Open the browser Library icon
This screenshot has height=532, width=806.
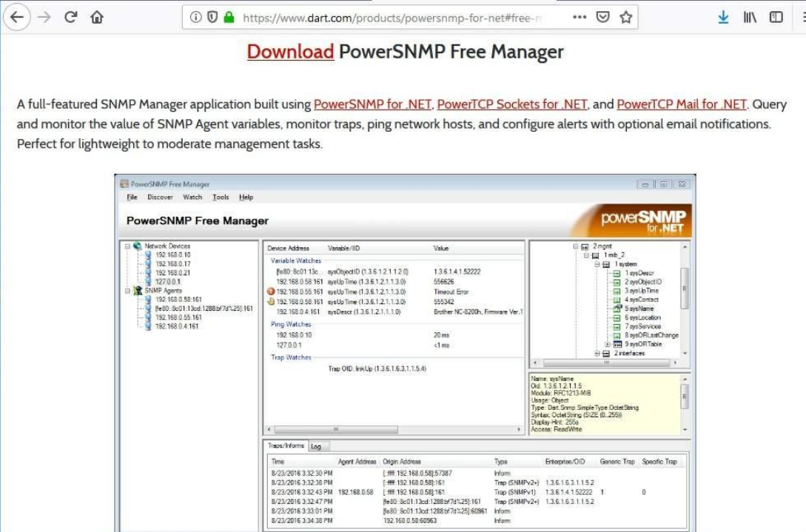pos(750,17)
